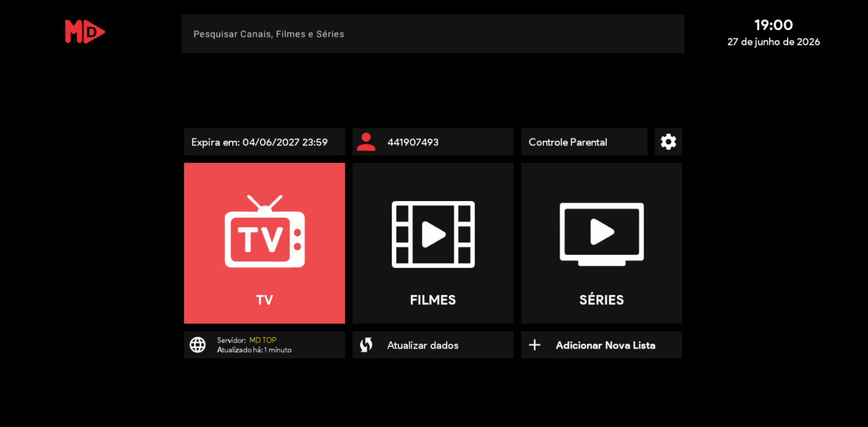
Task: Click the plus icon for new list
Action: click(x=534, y=345)
